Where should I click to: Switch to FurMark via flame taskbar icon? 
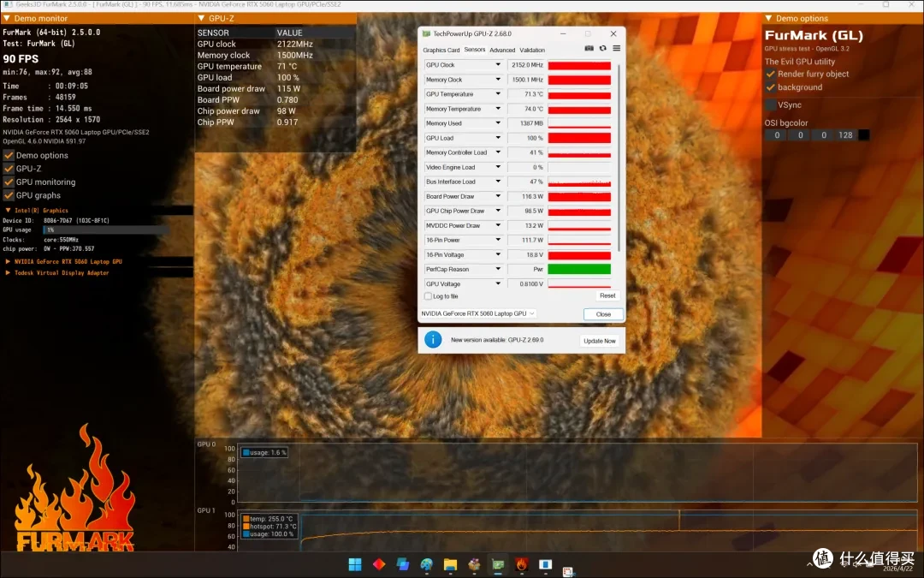pos(522,564)
